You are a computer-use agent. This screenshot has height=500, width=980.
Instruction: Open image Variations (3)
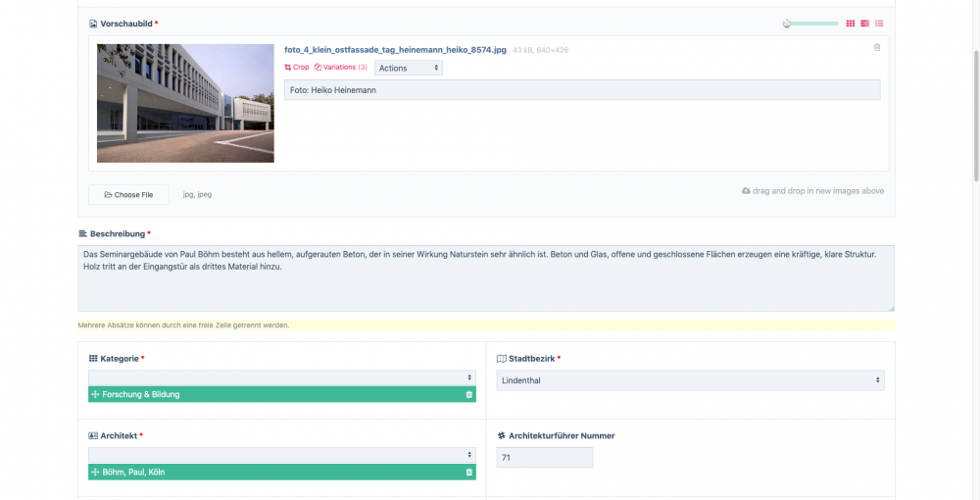click(x=341, y=68)
